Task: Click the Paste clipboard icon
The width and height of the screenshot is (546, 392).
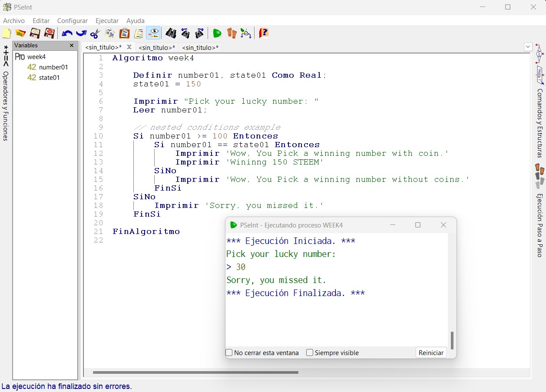Action: [x=125, y=33]
